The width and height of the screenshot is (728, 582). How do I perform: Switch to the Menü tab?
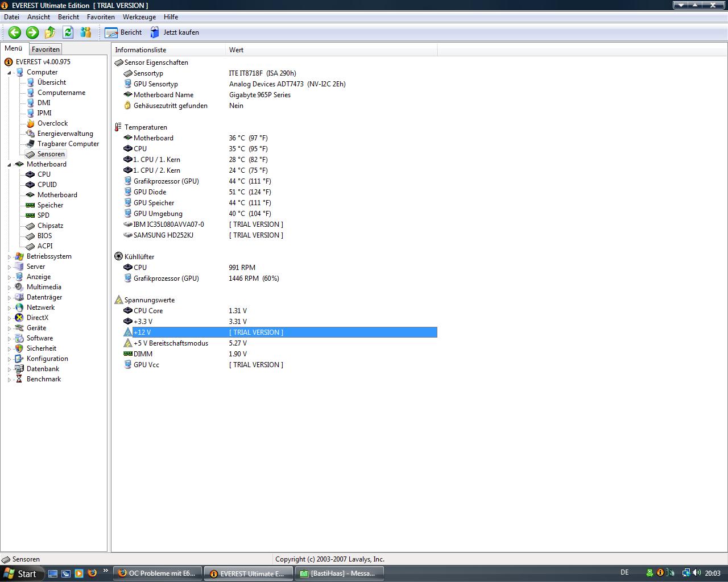click(14, 48)
